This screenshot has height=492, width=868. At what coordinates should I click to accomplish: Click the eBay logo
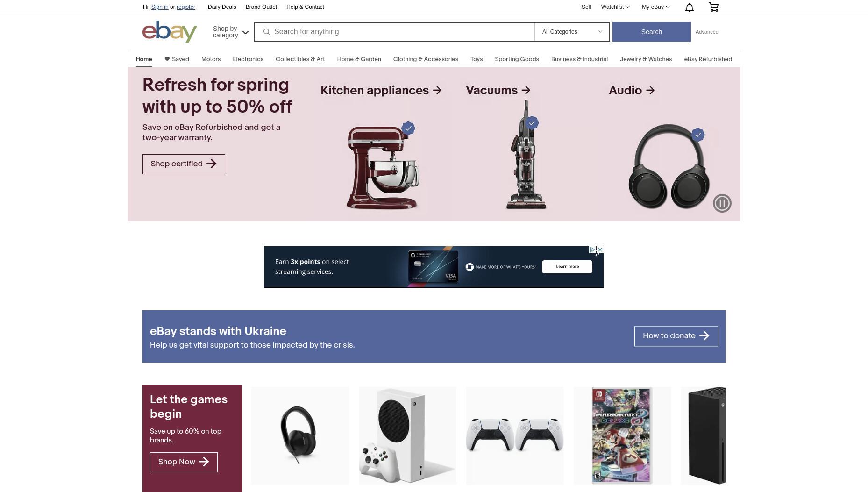[x=170, y=32]
